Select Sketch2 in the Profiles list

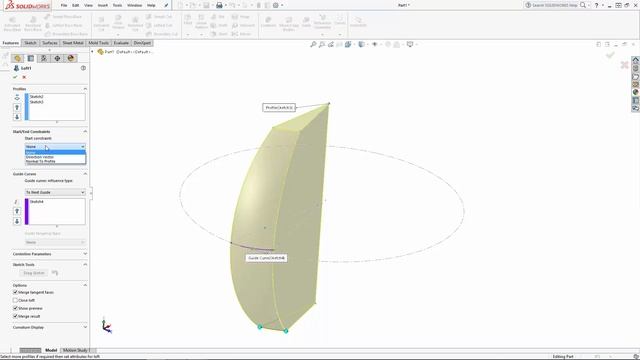pyautogui.click(x=37, y=97)
